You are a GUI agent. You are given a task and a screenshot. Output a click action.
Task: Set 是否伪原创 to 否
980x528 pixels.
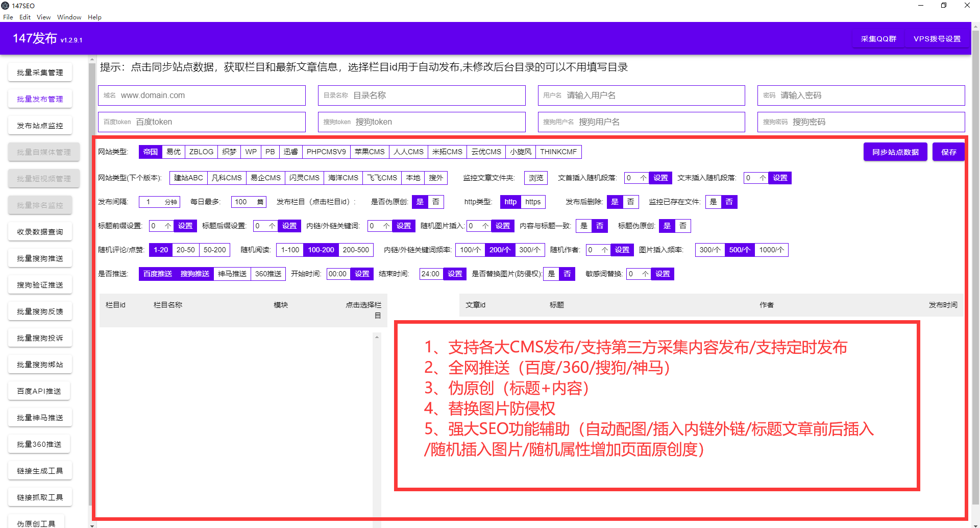pyautogui.click(x=435, y=202)
